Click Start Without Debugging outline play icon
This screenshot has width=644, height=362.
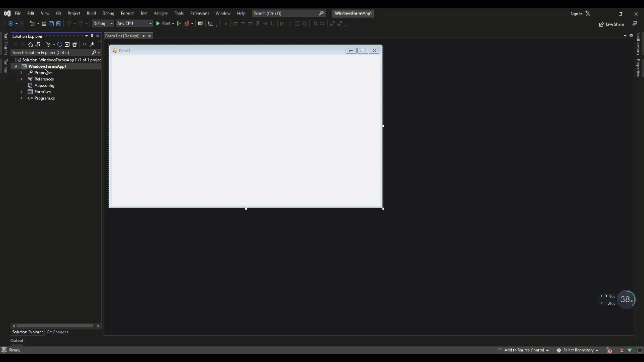click(179, 24)
